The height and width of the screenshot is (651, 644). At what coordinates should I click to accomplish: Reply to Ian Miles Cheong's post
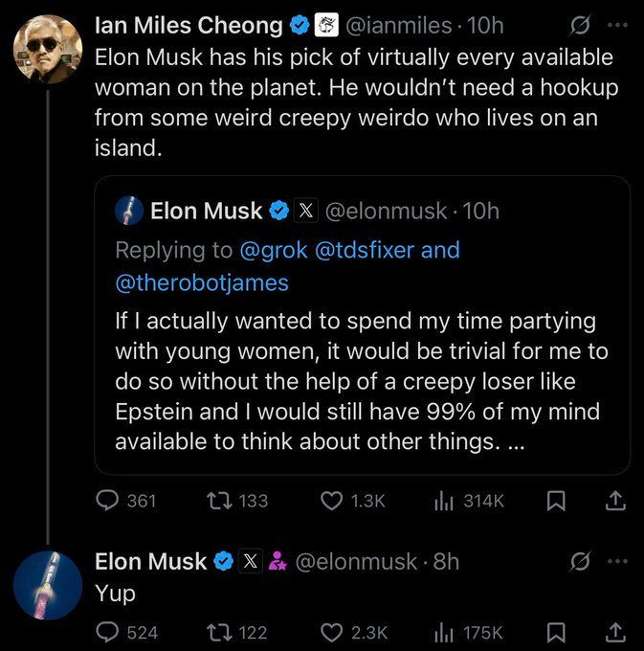pos(108,501)
